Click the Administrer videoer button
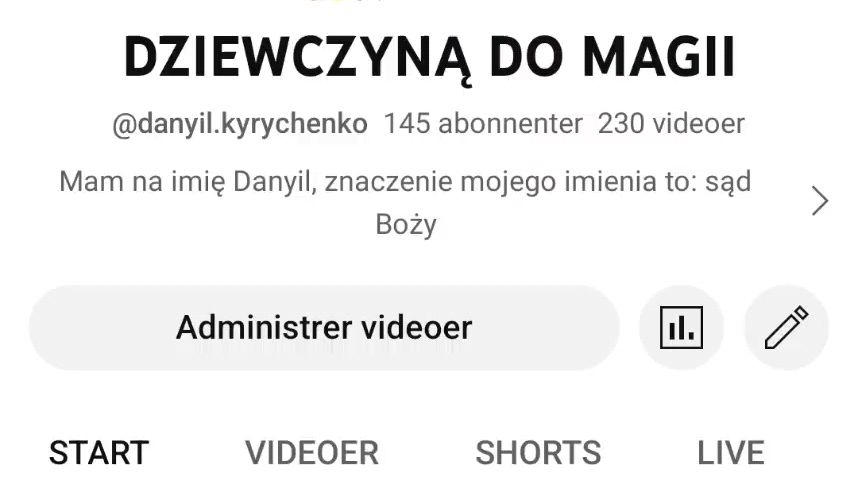 click(324, 328)
